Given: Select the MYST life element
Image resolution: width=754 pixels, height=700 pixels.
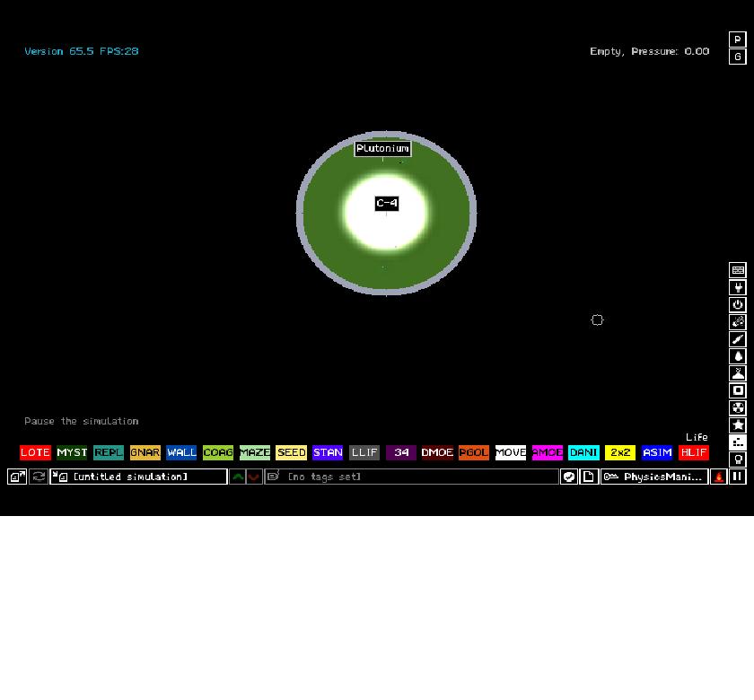Looking at the screenshot, I should (x=72, y=452).
